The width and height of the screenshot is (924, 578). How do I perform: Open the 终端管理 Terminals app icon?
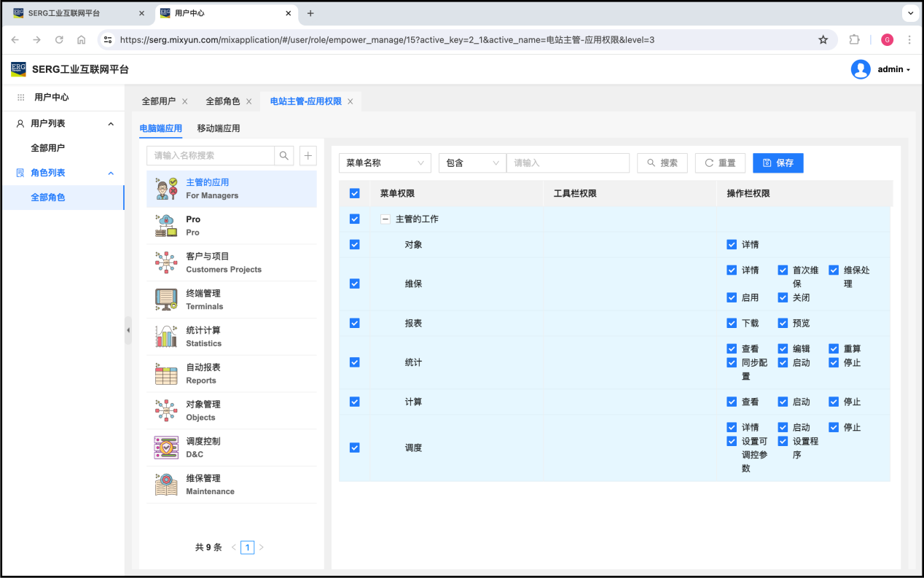(166, 300)
